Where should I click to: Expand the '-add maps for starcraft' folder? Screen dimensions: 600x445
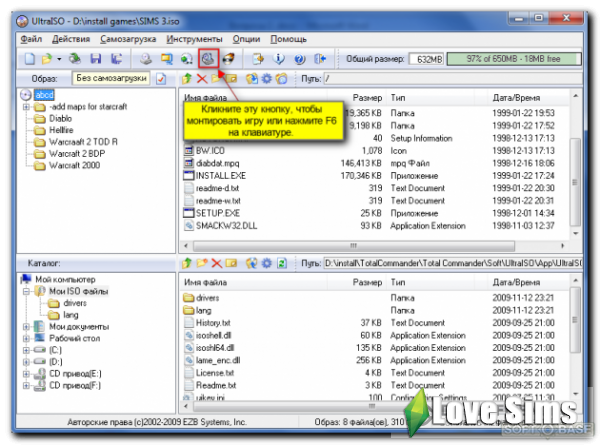tap(26, 107)
